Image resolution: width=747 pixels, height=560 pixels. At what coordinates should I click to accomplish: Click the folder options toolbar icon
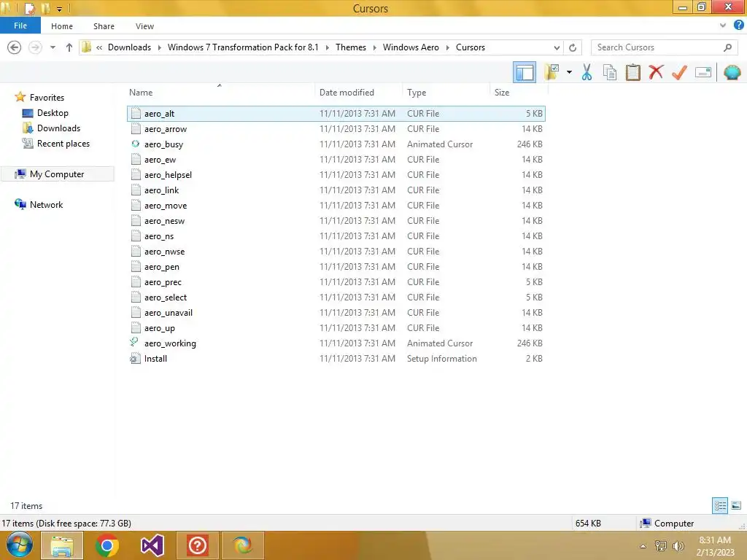point(552,72)
